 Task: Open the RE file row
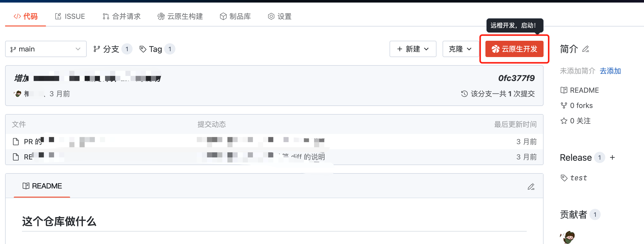274,157
